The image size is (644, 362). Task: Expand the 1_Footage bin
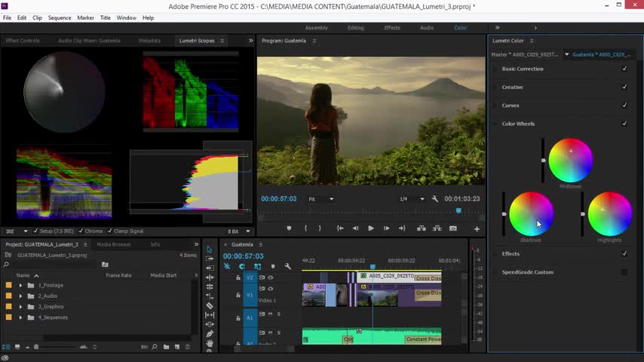20,286
